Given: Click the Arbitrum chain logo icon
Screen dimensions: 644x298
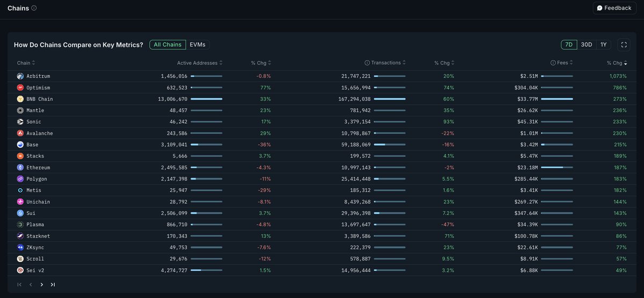Looking at the screenshot, I should click(x=20, y=76).
